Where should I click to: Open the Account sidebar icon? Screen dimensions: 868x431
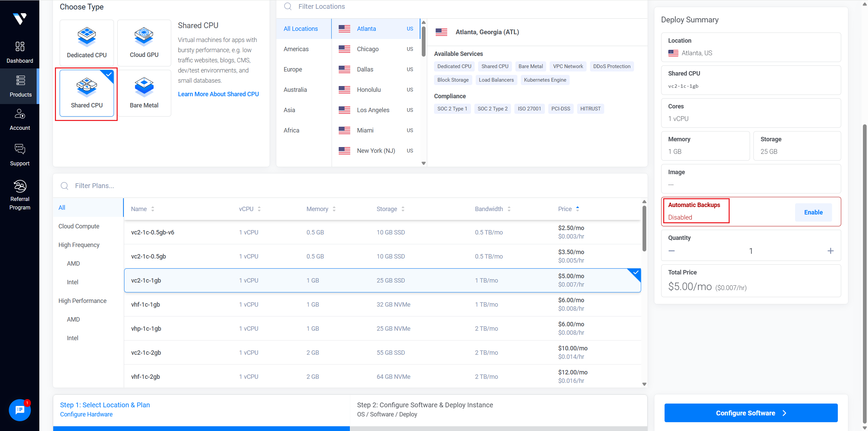pyautogui.click(x=20, y=114)
